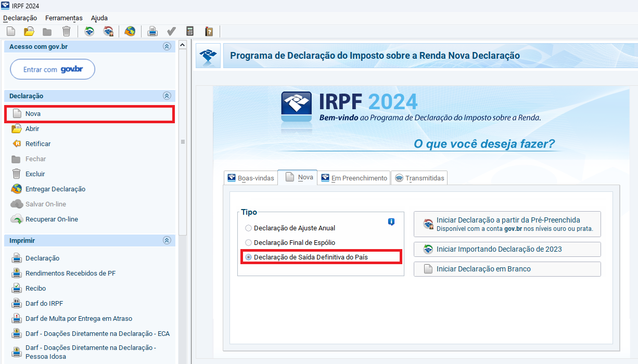Click the printer icon beside Recibo

pos(17,289)
